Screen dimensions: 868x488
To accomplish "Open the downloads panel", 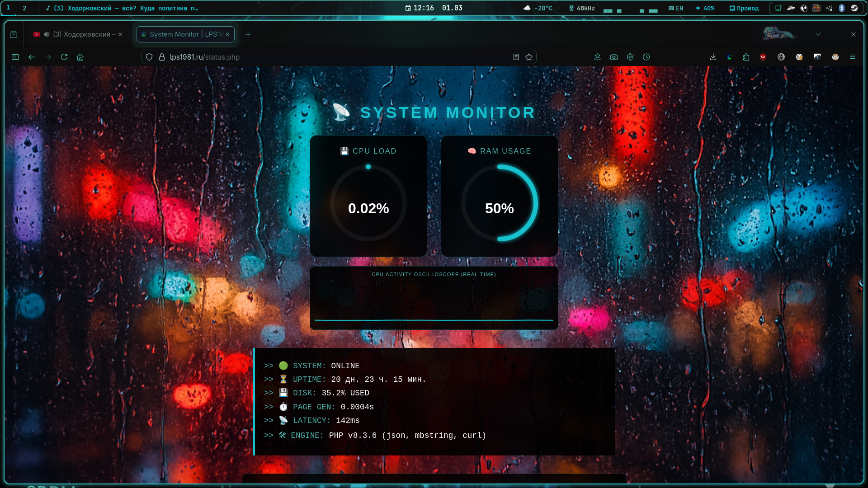I will click(713, 57).
